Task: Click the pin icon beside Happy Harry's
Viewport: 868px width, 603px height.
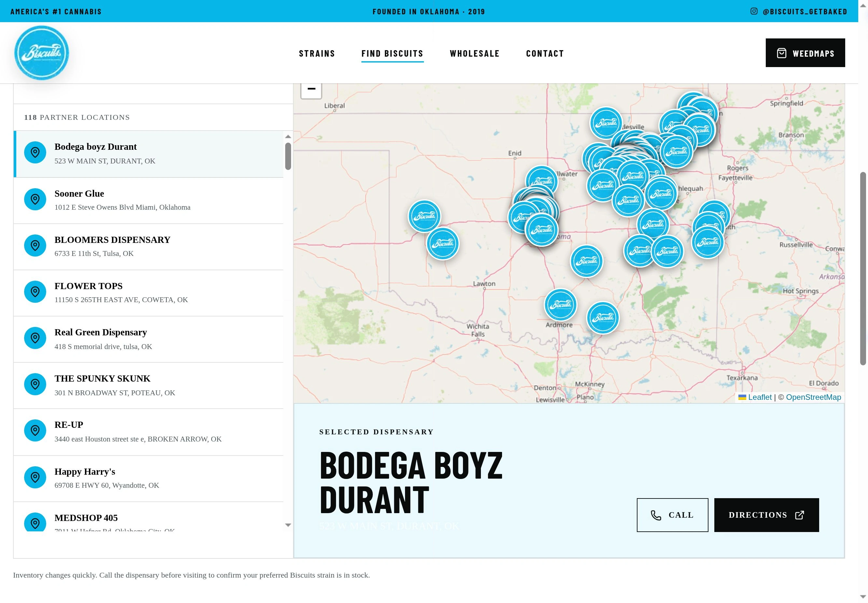Action: (35, 478)
